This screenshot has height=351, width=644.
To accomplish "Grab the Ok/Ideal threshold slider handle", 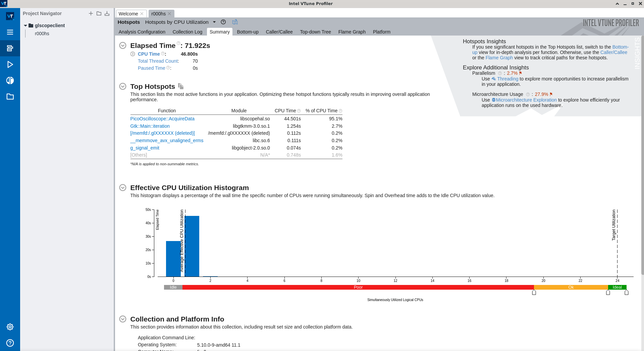I will [x=608, y=292].
